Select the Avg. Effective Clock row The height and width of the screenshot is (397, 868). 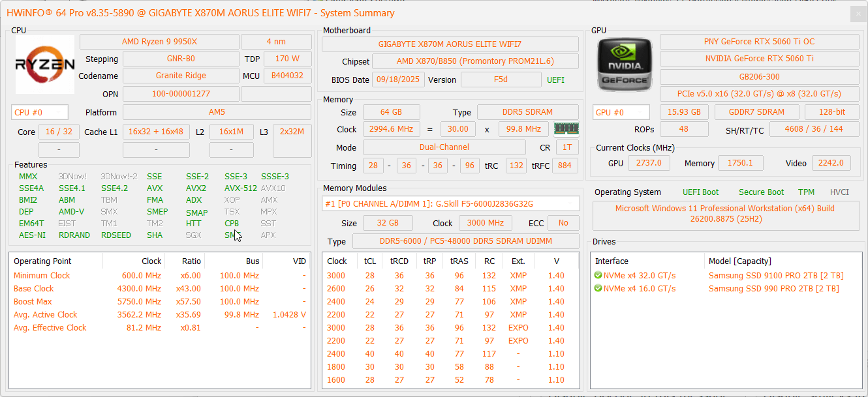click(160, 327)
